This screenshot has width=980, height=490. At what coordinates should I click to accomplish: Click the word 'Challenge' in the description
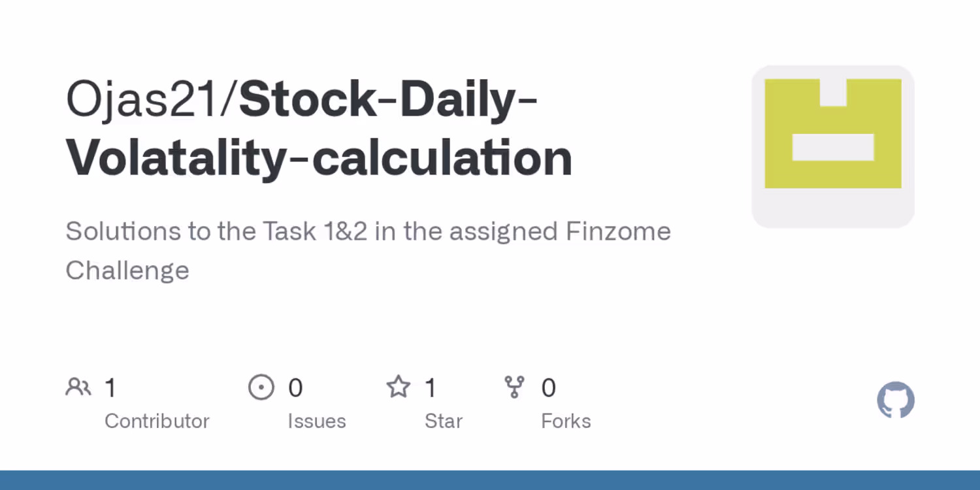(127, 270)
